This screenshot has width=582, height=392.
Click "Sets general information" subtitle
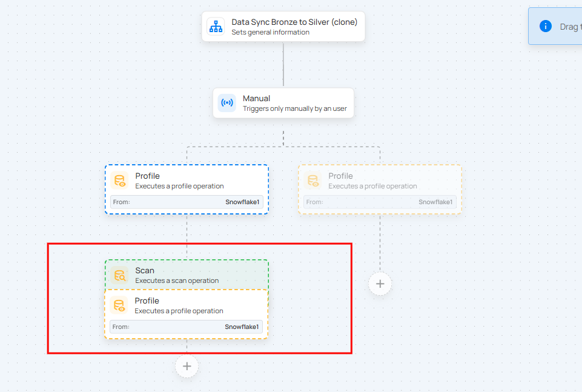click(x=270, y=32)
